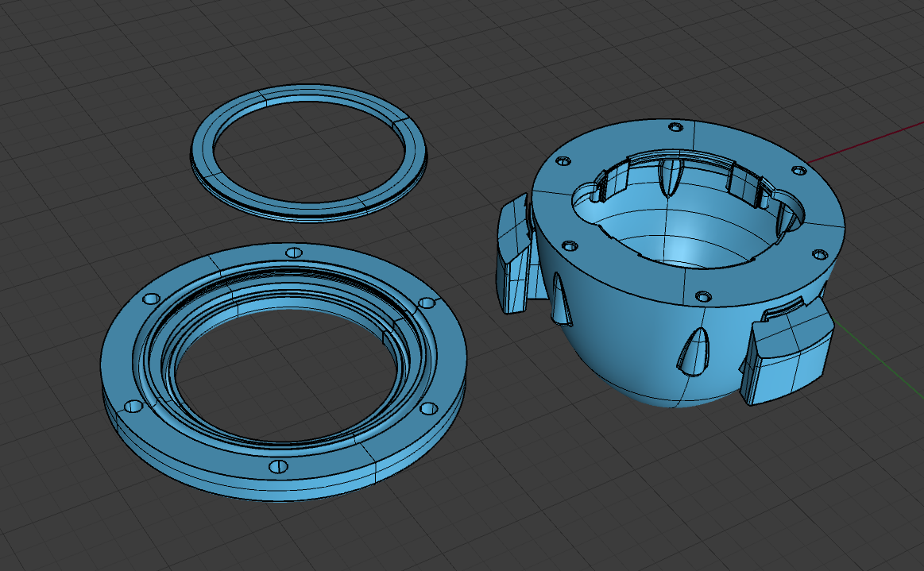Click the rightmost screw hole on housing rim

pyautogui.click(x=818, y=255)
